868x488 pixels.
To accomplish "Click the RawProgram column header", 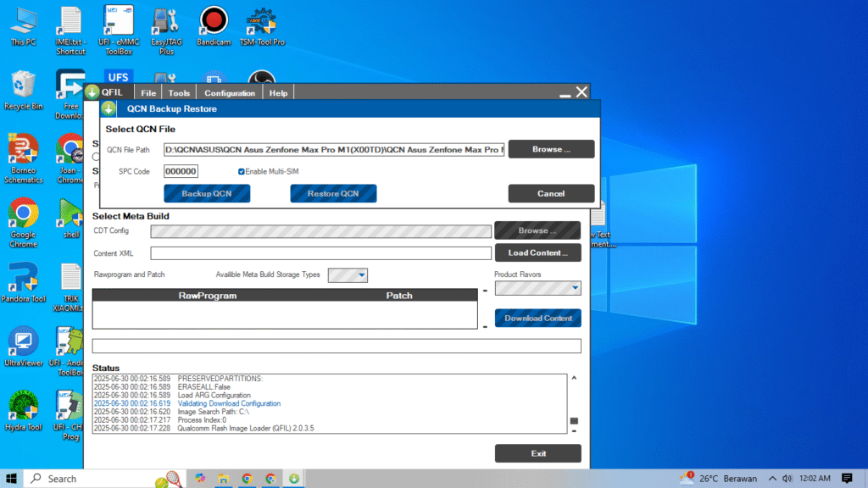I will point(208,296).
